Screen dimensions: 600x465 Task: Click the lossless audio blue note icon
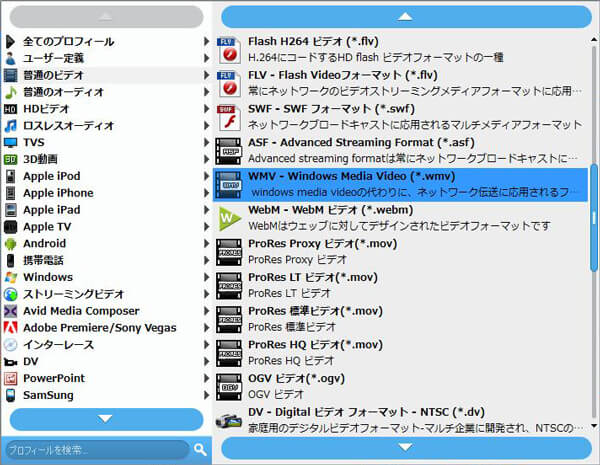(10, 126)
